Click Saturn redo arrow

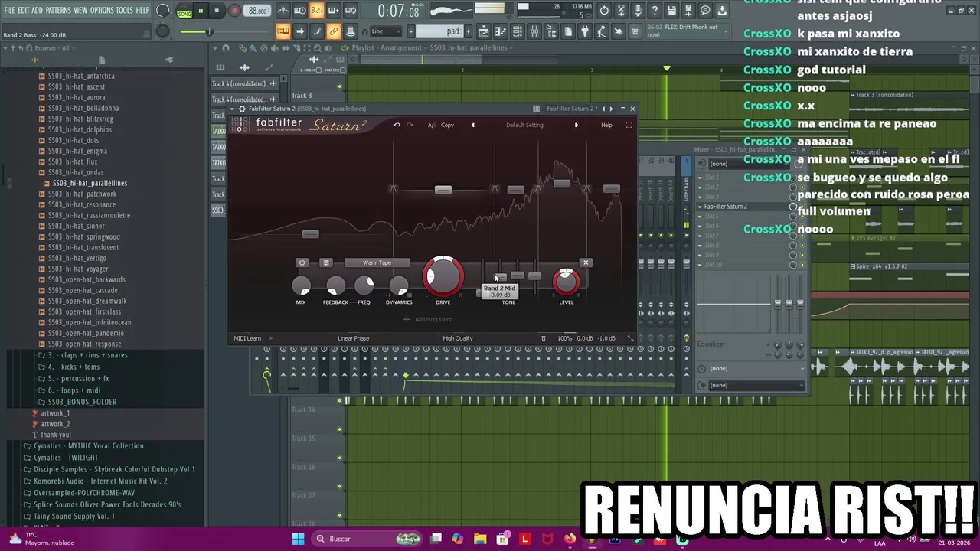pyautogui.click(x=410, y=125)
